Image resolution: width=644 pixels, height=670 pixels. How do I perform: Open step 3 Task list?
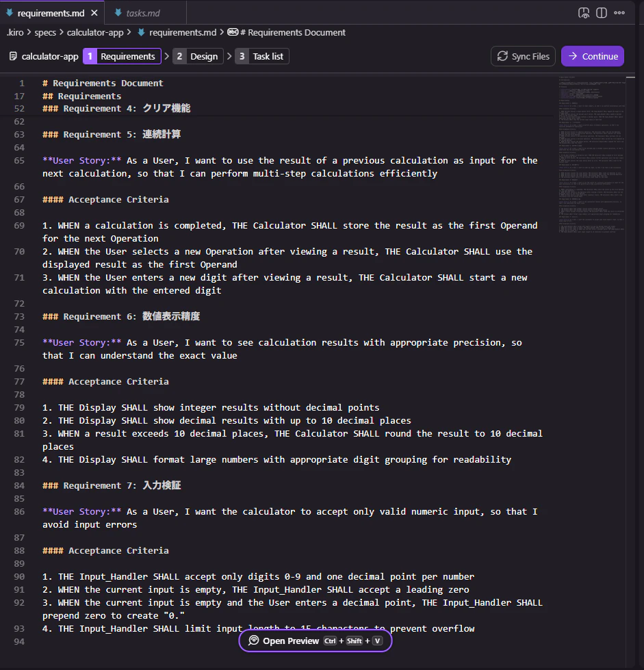point(261,56)
